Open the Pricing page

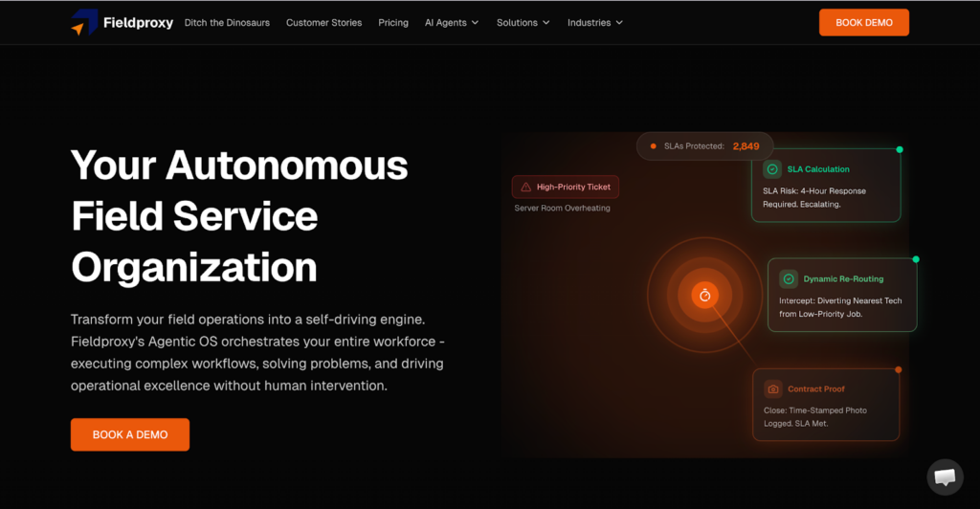coord(393,22)
